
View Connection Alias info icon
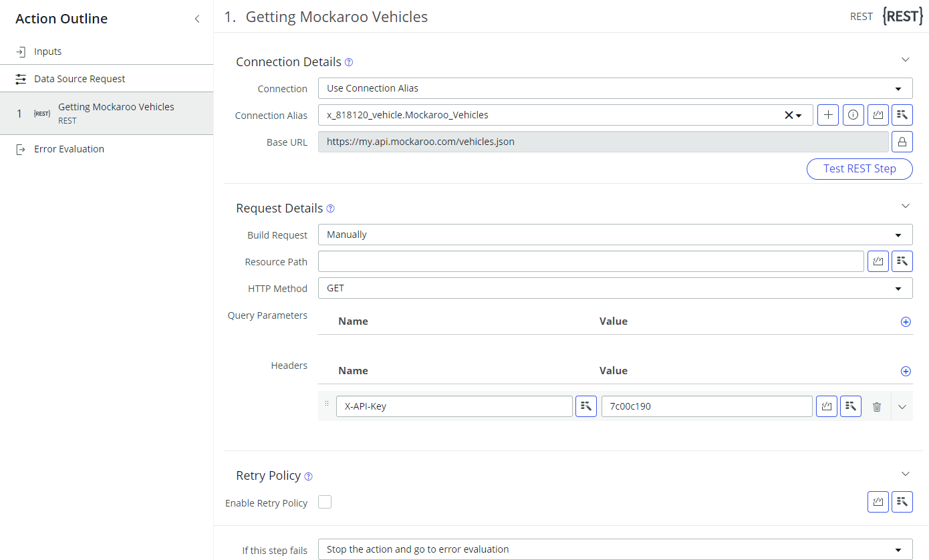click(x=853, y=115)
